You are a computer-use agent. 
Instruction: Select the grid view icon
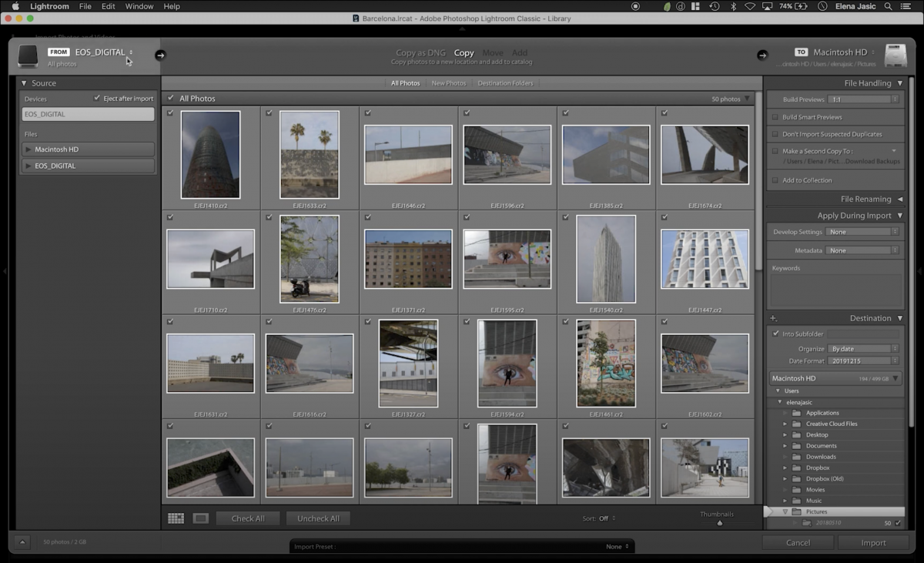(x=176, y=518)
